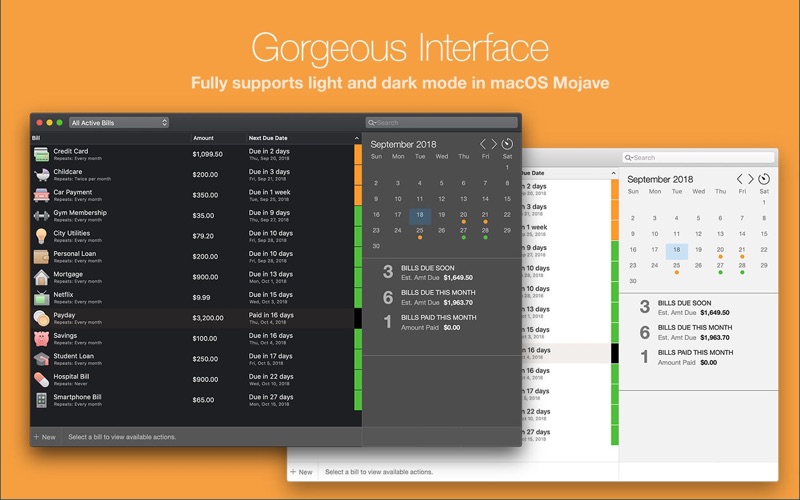Image resolution: width=800 pixels, height=500 pixels.
Task: Select the Childcare $200.00 amount
Action: tap(205, 174)
